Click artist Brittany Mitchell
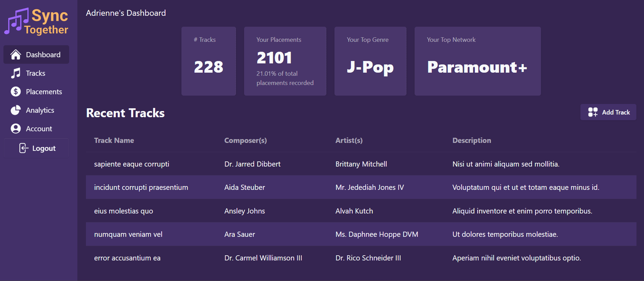The height and width of the screenshot is (281, 644). click(361, 164)
